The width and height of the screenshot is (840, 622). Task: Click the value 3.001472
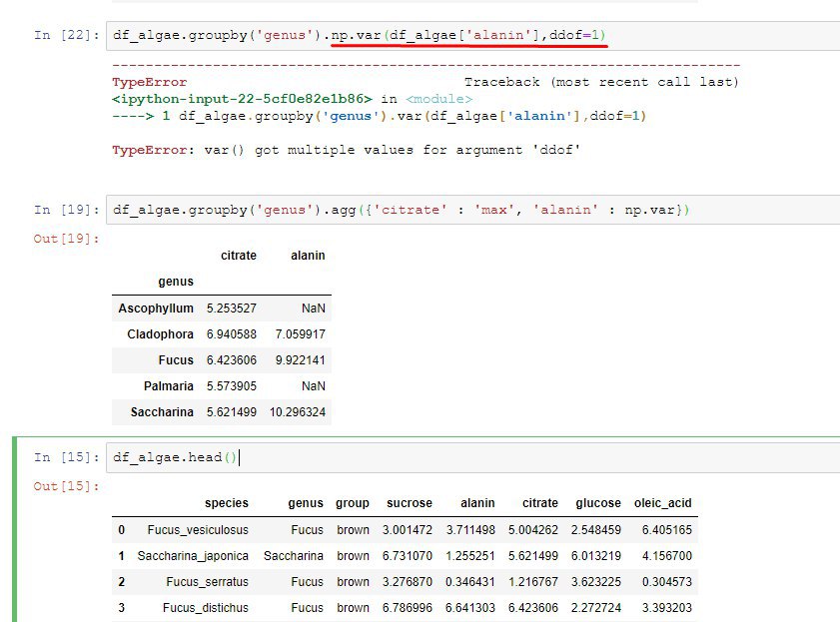(x=408, y=530)
